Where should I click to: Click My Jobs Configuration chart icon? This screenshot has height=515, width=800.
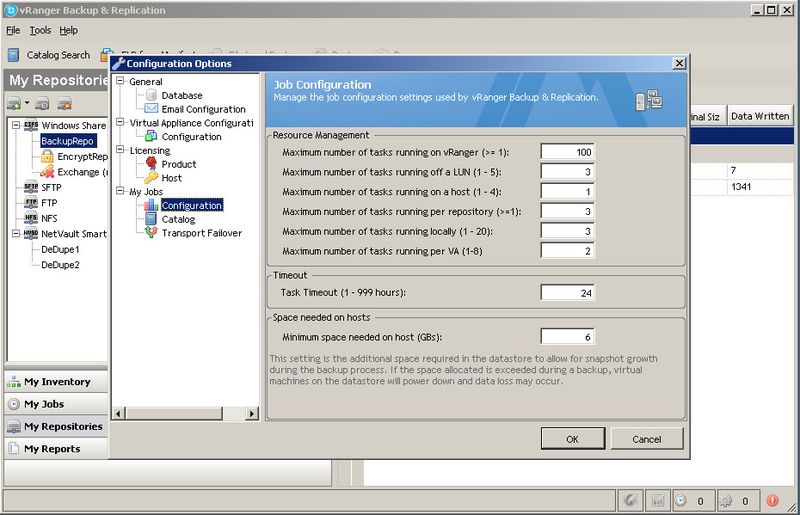point(151,205)
